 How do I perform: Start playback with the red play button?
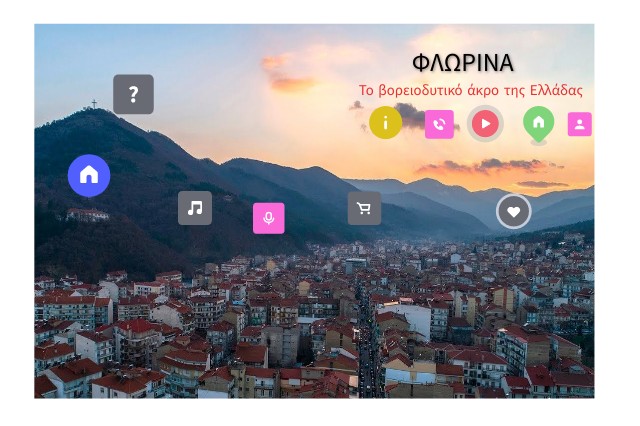(485, 123)
